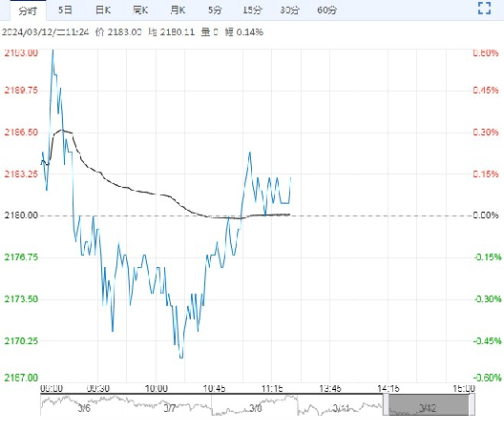The image size is (504, 430).
Task: Click the shaded 3/12 range selector
Action: pos(429,405)
